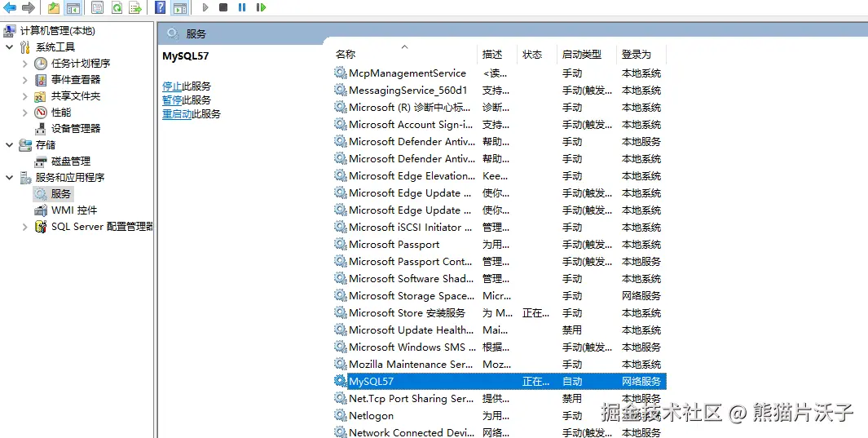This screenshot has width=868, height=438.
Task: Select Microsoft Account Sign-i... service
Action: pyautogui.click(x=500, y=125)
